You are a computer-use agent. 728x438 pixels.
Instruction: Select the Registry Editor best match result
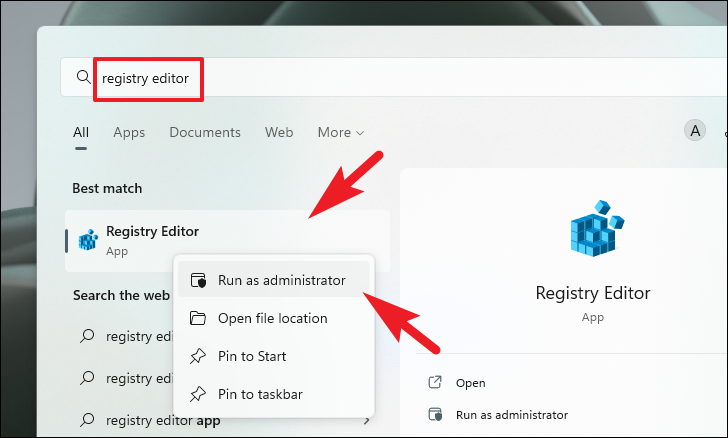click(228, 241)
